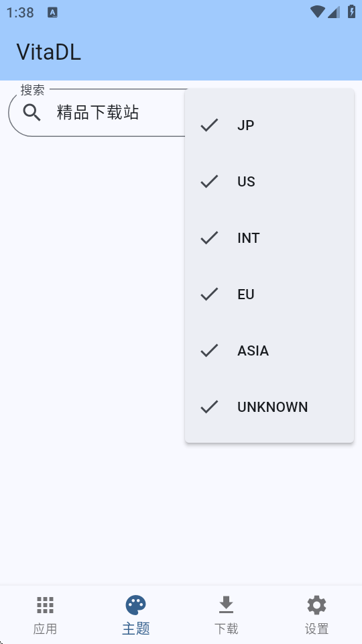Screen dimensions: 362x644
Task: Uncheck the JP region checkmark
Action: (x=209, y=125)
